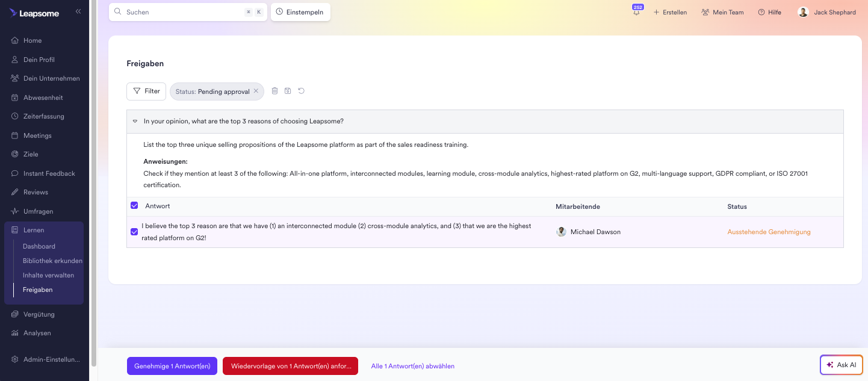Screen dimensions: 868x381
Task: Click the Ausstehende Genehmigung status
Action: tap(769, 232)
